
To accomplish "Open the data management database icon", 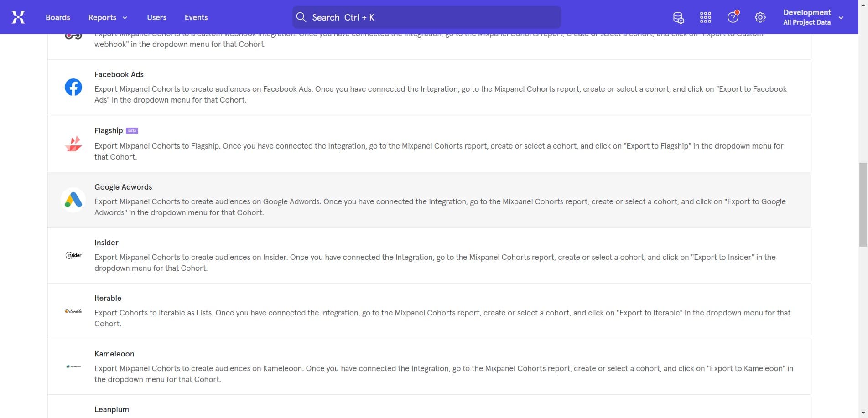I will [x=678, y=17].
